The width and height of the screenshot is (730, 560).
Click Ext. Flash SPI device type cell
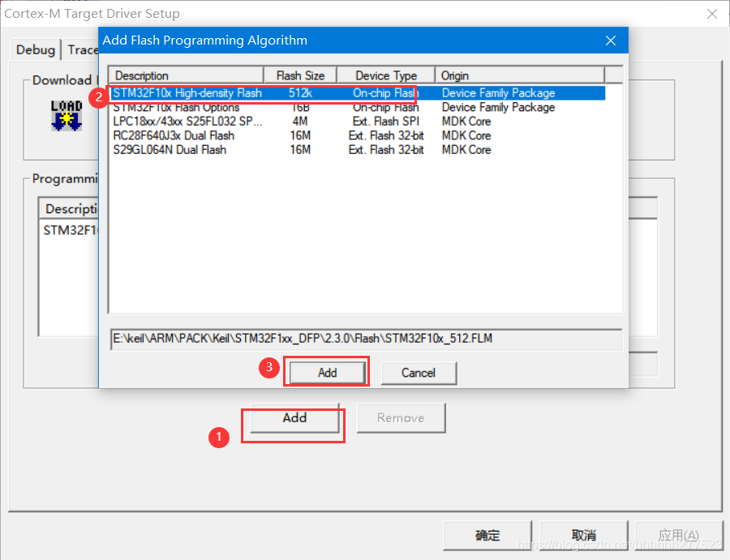point(386,122)
